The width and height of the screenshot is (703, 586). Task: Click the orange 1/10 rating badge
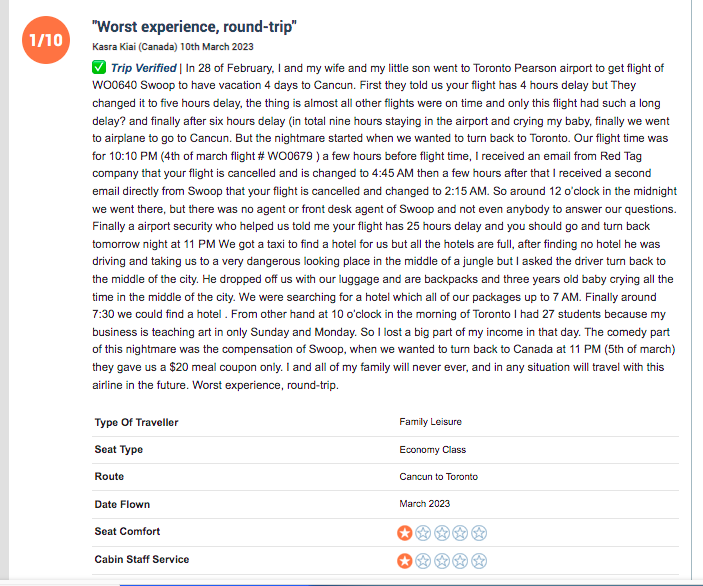pos(46,40)
